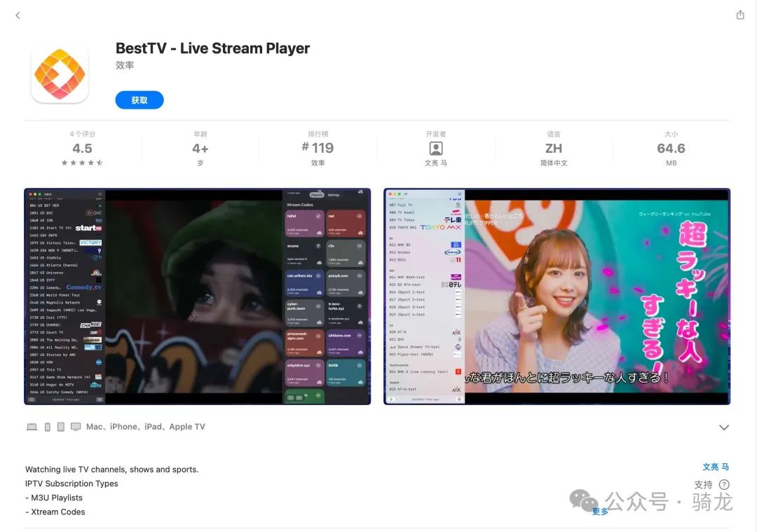Click the 'Mac、iPhone、iPad、Apple TV' text

[x=145, y=427]
